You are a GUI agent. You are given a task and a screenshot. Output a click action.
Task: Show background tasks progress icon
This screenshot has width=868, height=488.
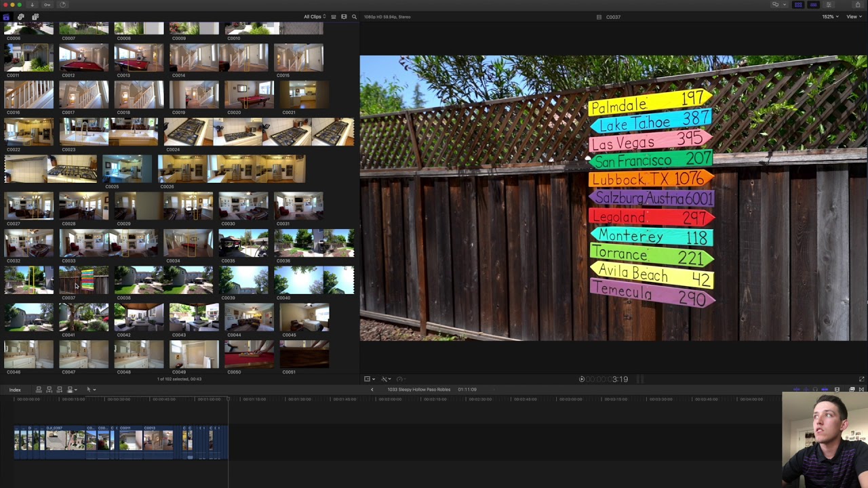[62, 5]
